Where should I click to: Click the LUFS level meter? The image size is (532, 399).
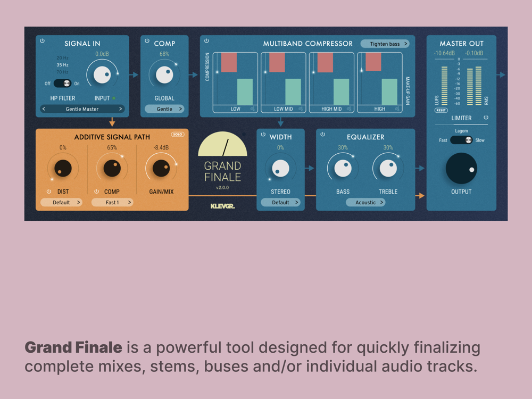[x=444, y=86]
